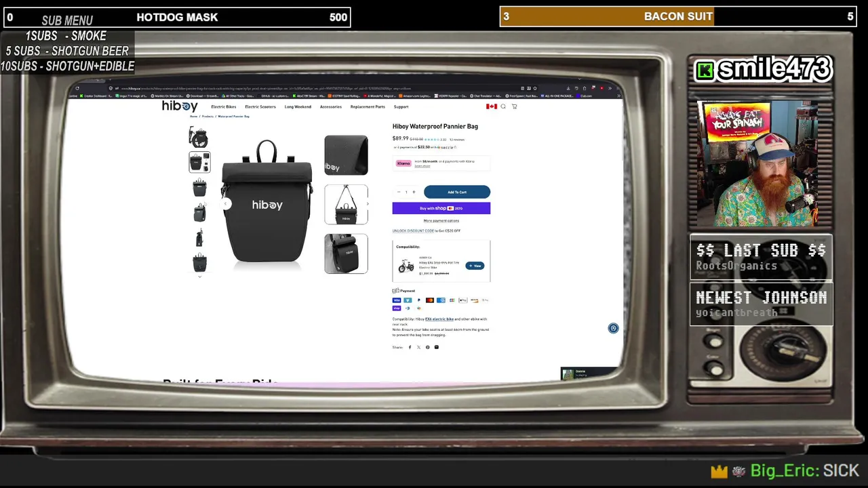
Task: Decrease quantity with the minus button
Action: click(399, 192)
